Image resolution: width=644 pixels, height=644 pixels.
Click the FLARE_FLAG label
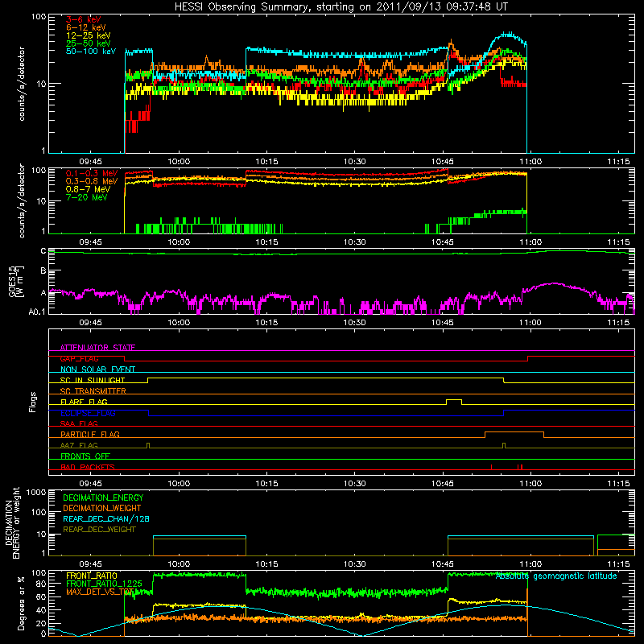pyautogui.click(x=84, y=402)
